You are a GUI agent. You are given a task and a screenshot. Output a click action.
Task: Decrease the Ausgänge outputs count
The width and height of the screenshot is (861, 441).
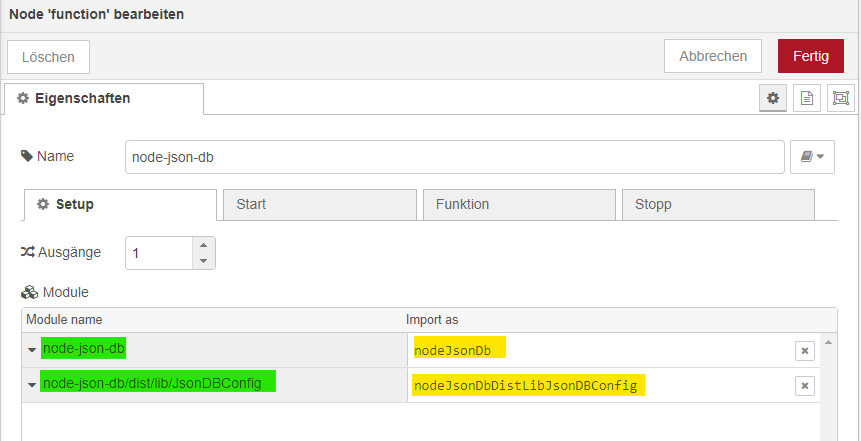204,261
